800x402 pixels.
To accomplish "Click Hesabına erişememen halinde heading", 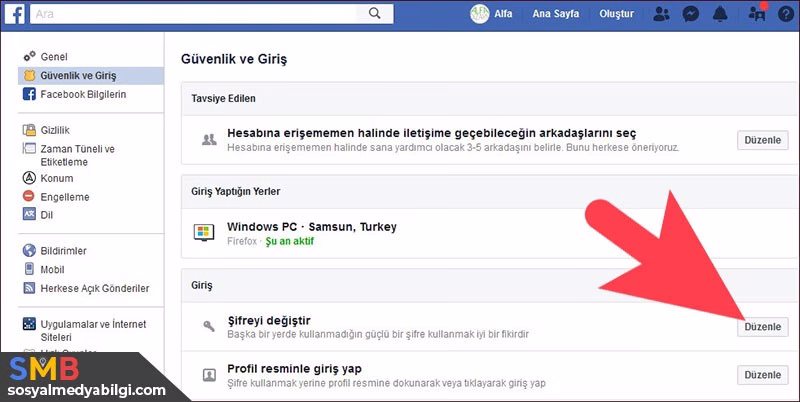I will [x=432, y=134].
